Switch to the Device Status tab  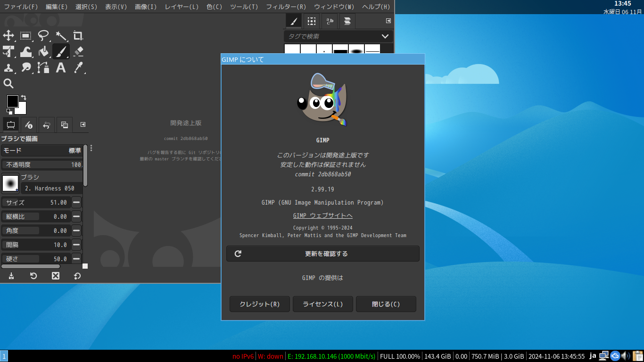click(x=29, y=125)
